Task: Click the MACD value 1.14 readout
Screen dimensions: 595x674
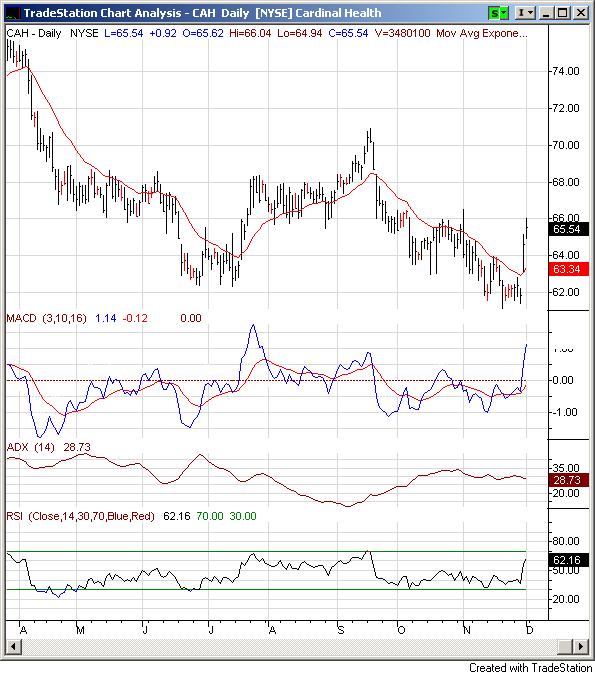Action: point(106,318)
